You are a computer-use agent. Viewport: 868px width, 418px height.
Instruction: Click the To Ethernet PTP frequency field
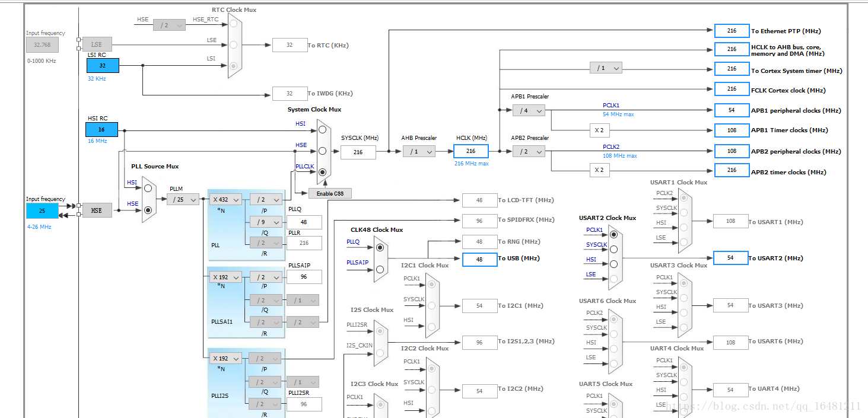(732, 31)
